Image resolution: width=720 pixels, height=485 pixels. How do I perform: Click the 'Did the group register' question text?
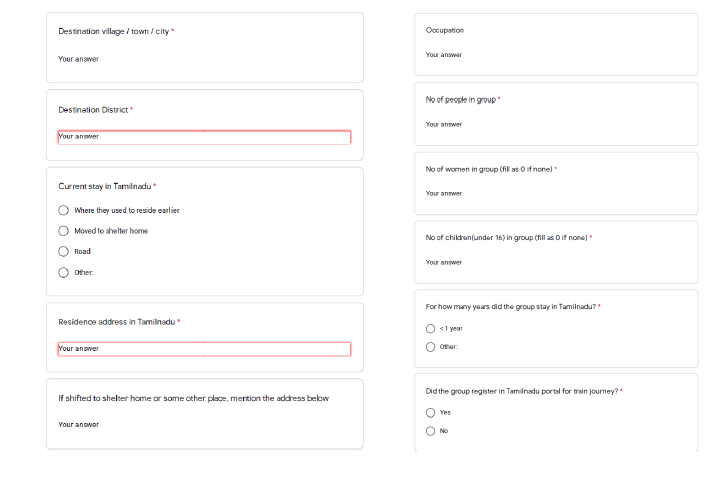point(522,391)
